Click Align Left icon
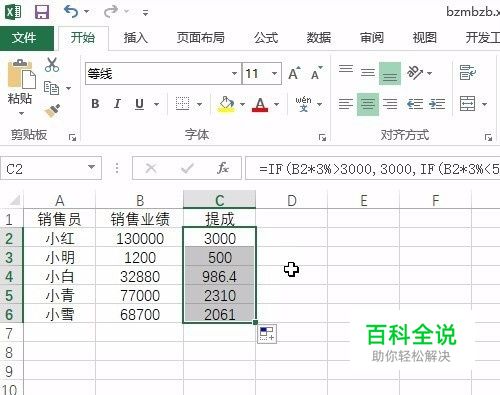 346,104
